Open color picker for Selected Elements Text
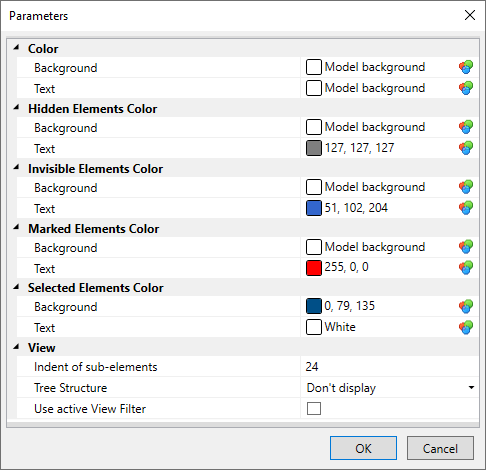This screenshot has height=470, width=486. click(466, 327)
